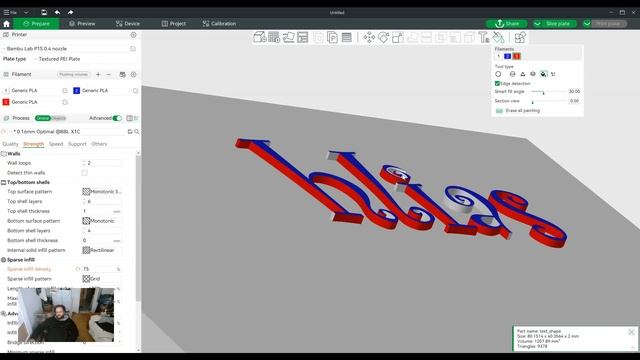Click the Wall loops input field
This screenshot has width=640, height=360.
click(102, 163)
